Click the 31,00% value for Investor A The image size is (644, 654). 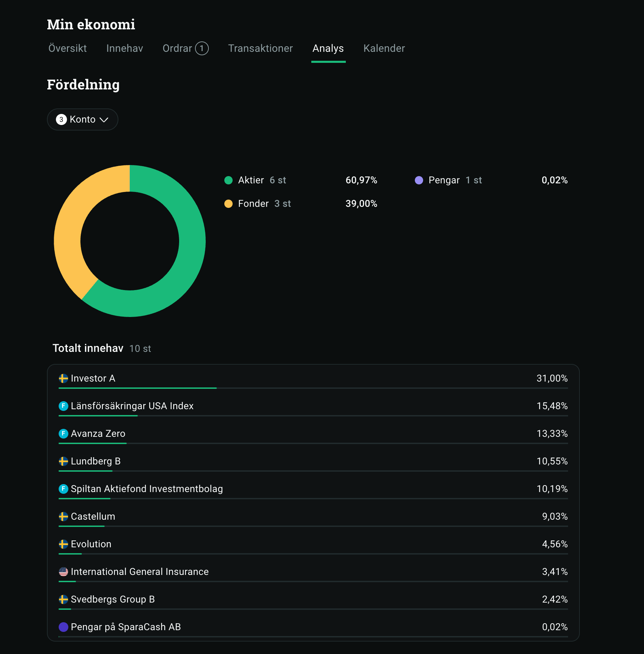coord(552,378)
